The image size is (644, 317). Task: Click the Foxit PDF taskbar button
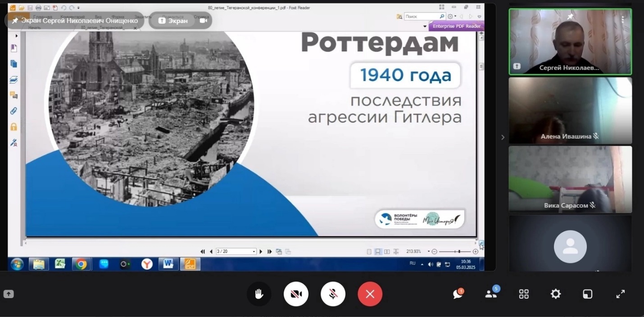pos(190,264)
